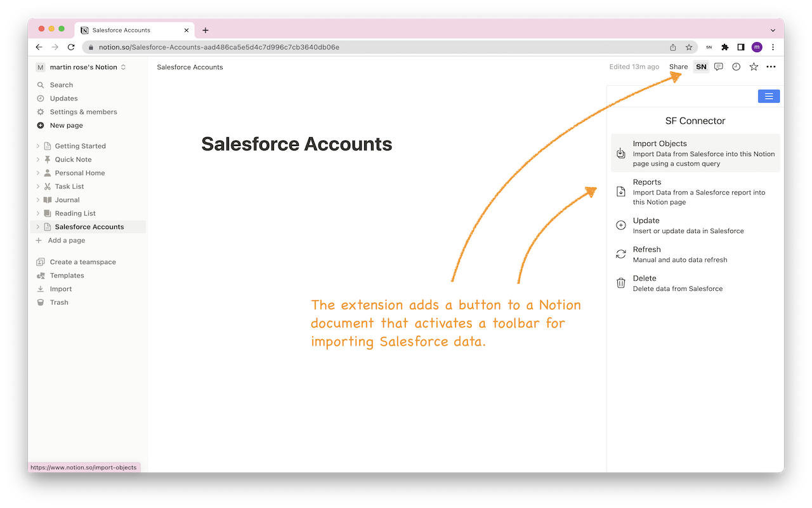812x508 pixels.
Task: Switch to the Salesforce Accounts browser tab
Action: coord(127,30)
